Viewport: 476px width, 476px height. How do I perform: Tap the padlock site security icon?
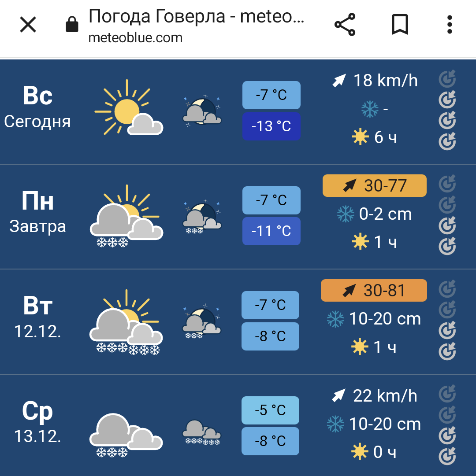[x=72, y=25]
